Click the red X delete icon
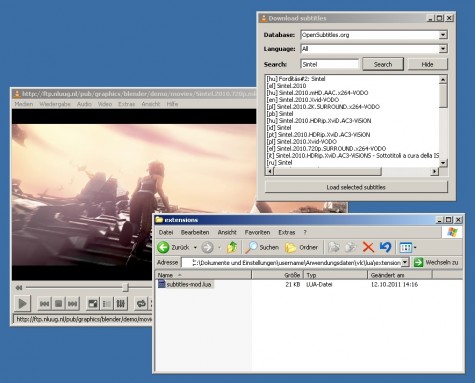The height and width of the screenshot is (383, 475). click(368, 247)
